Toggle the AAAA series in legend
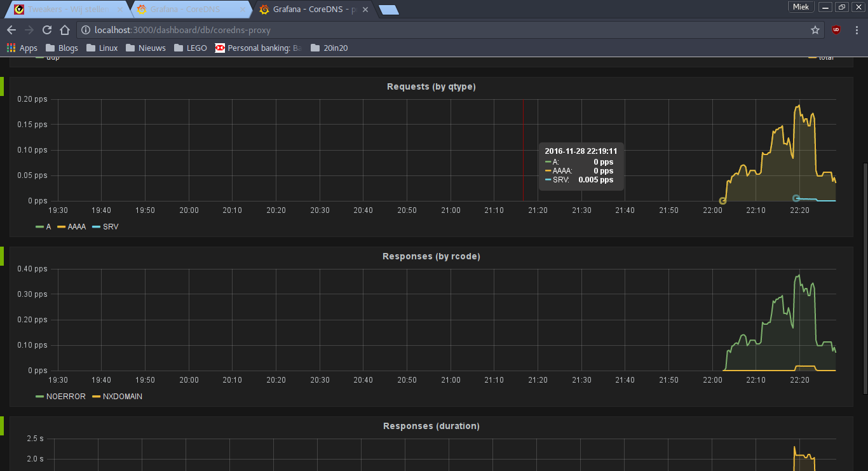This screenshot has width=868, height=471. (76, 226)
